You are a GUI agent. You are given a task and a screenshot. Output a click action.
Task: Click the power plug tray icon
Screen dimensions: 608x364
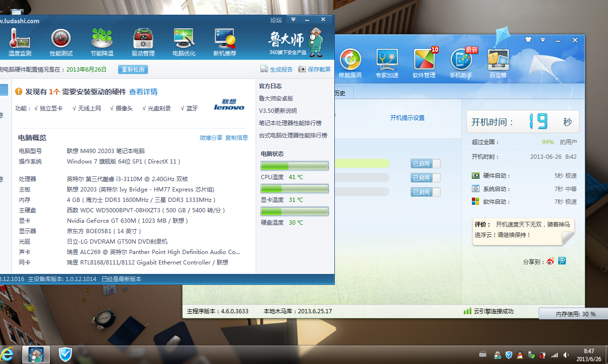[x=543, y=355]
